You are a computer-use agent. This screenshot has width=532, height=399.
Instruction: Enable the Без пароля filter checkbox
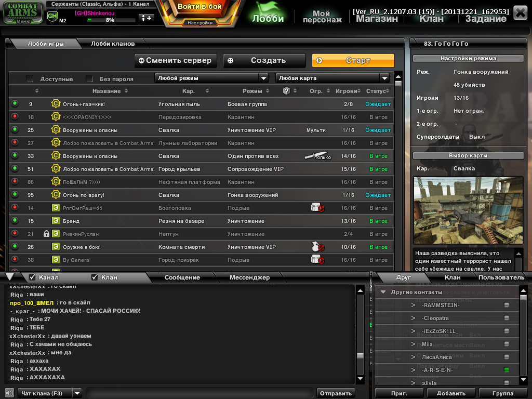89,79
